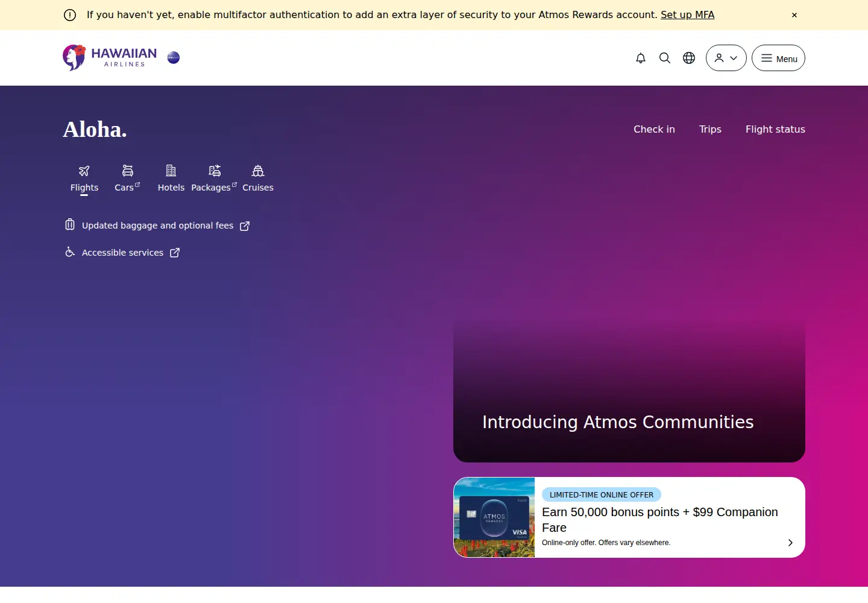Click the small Atmos Rewards badge beside logo
Image resolution: width=868 pixels, height=603 pixels.
tap(174, 58)
